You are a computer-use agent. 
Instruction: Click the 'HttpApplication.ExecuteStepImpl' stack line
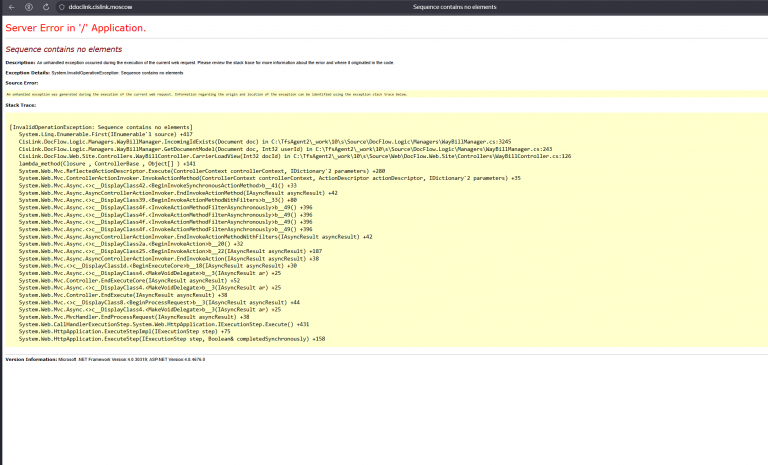(x=124, y=332)
